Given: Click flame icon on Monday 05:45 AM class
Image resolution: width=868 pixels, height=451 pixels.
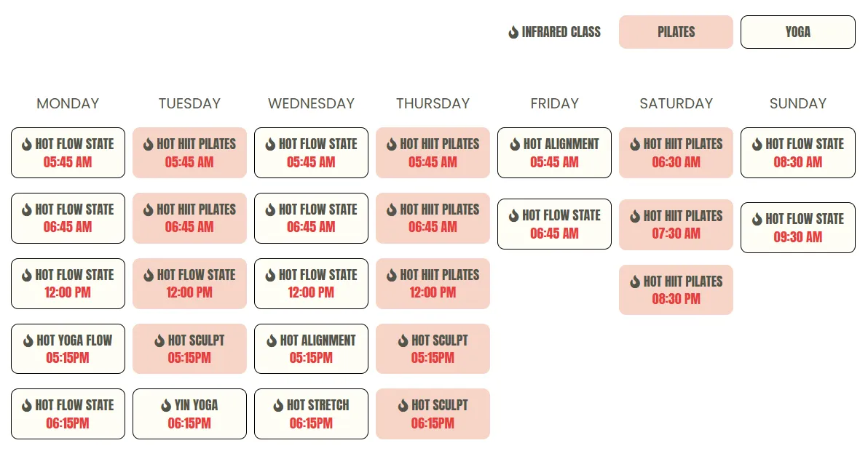Looking at the screenshot, I should 26,144.
